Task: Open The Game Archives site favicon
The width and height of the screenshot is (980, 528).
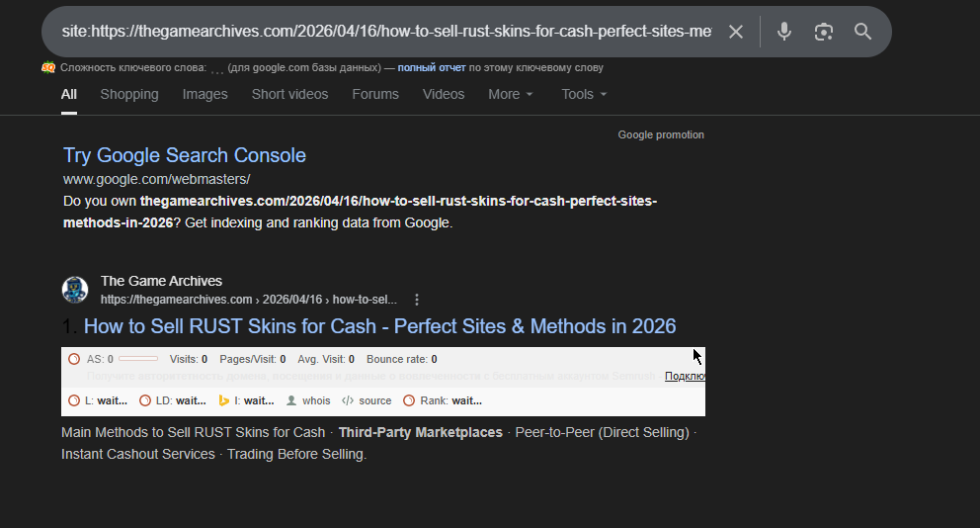Action: pos(75,290)
